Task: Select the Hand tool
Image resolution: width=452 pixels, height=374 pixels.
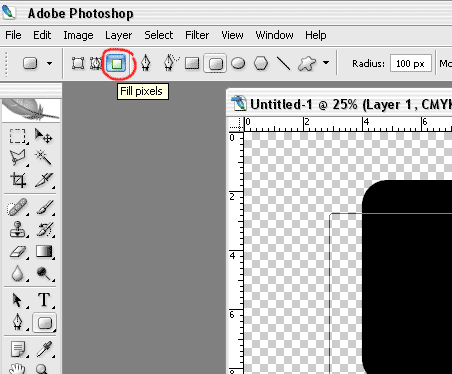Action: (17, 369)
